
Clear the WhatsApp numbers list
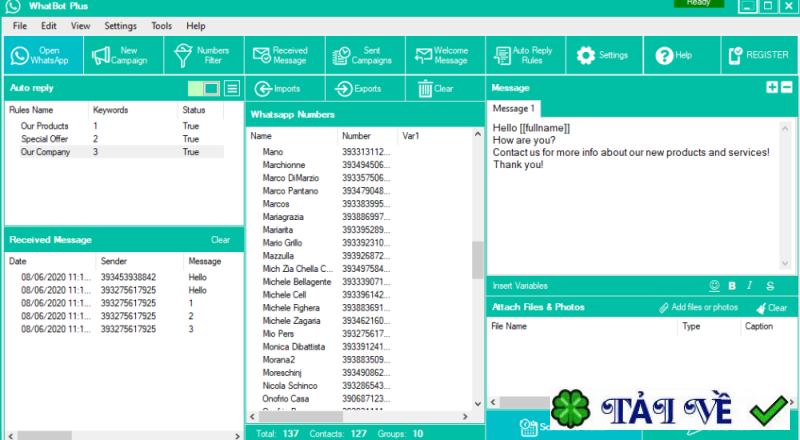coord(445,89)
